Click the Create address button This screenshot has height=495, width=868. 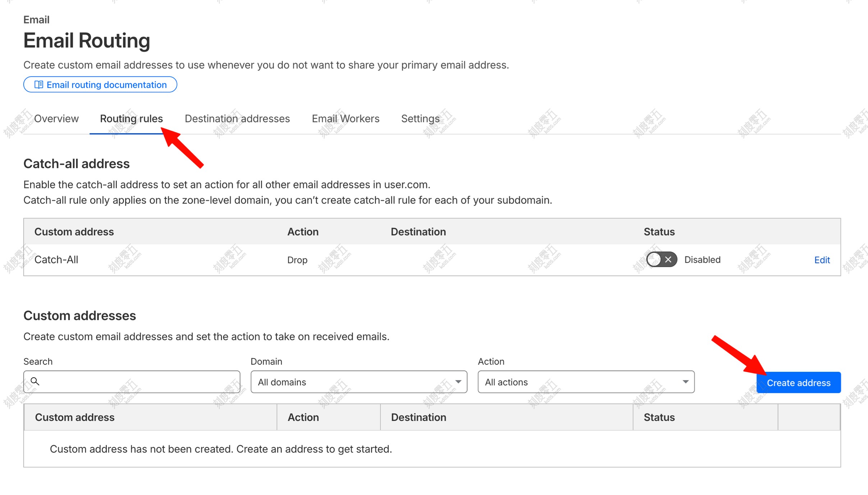(798, 382)
